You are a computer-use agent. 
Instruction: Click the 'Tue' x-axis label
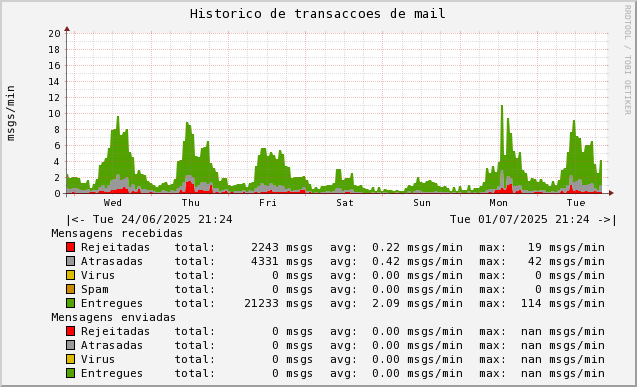pyautogui.click(x=576, y=203)
